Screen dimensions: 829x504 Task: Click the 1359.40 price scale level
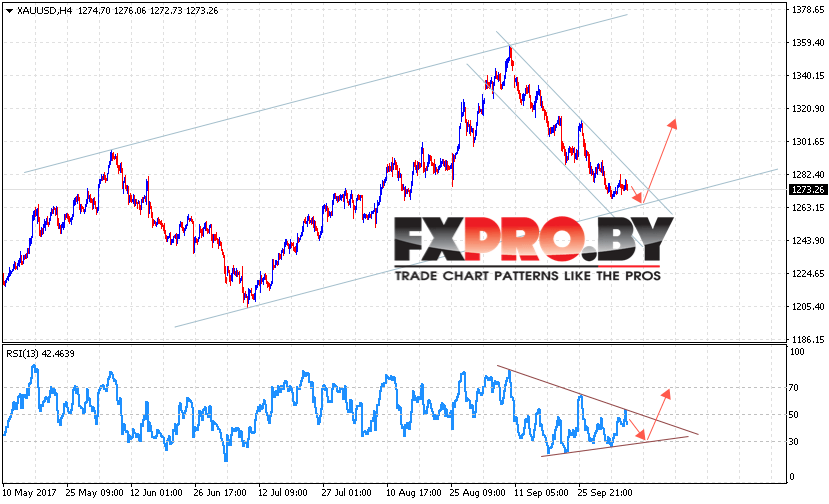pyautogui.click(x=808, y=42)
